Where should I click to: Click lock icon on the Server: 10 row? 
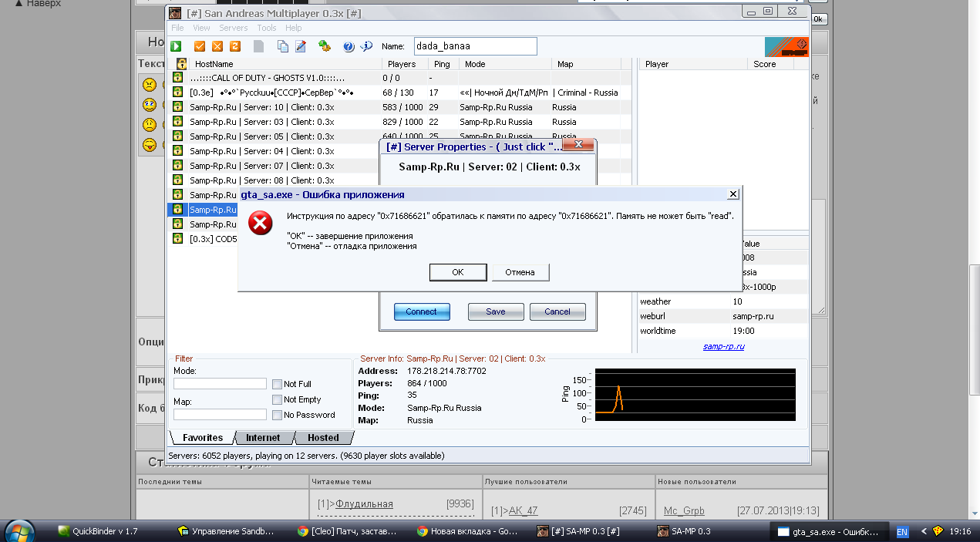177,107
